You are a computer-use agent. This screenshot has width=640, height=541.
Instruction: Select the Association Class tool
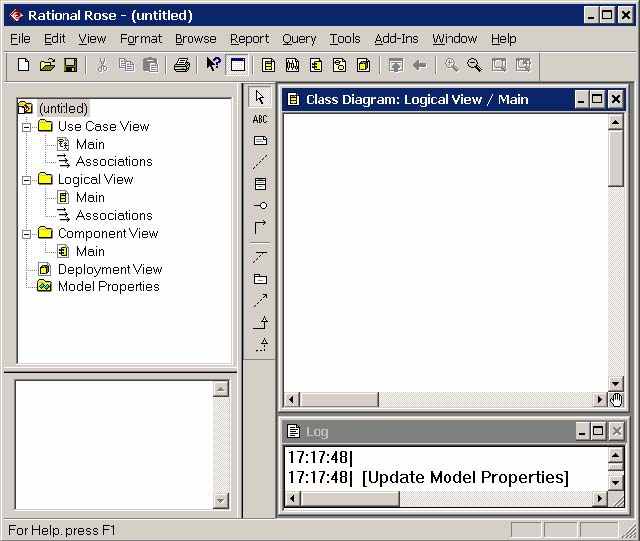click(260, 257)
